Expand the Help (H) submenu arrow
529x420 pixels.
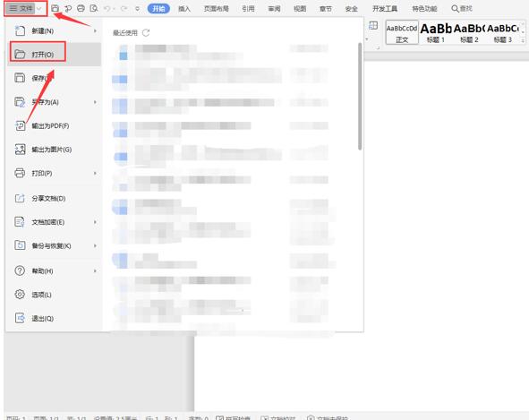click(x=95, y=270)
